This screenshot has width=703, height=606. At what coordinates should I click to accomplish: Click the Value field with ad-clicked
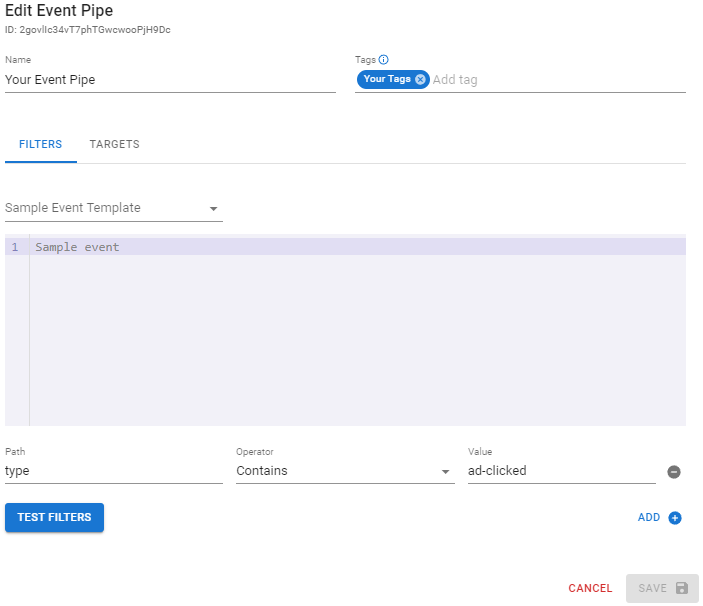coord(560,471)
